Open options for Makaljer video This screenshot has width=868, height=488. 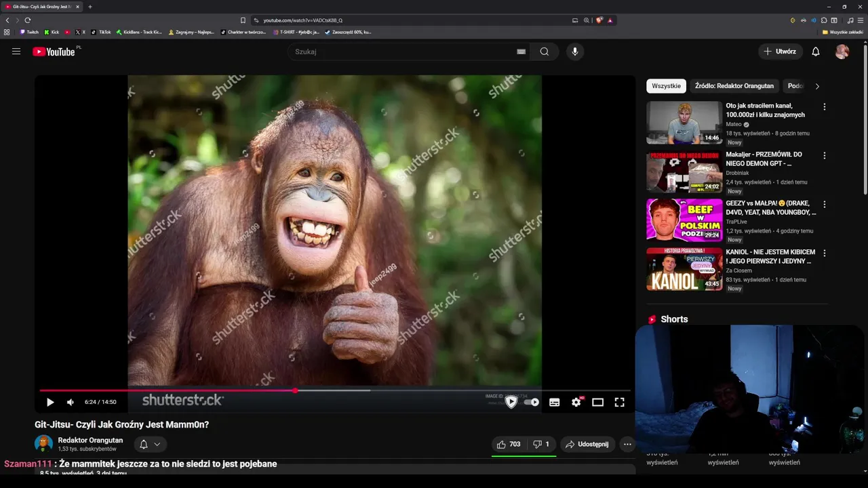[825, 156]
